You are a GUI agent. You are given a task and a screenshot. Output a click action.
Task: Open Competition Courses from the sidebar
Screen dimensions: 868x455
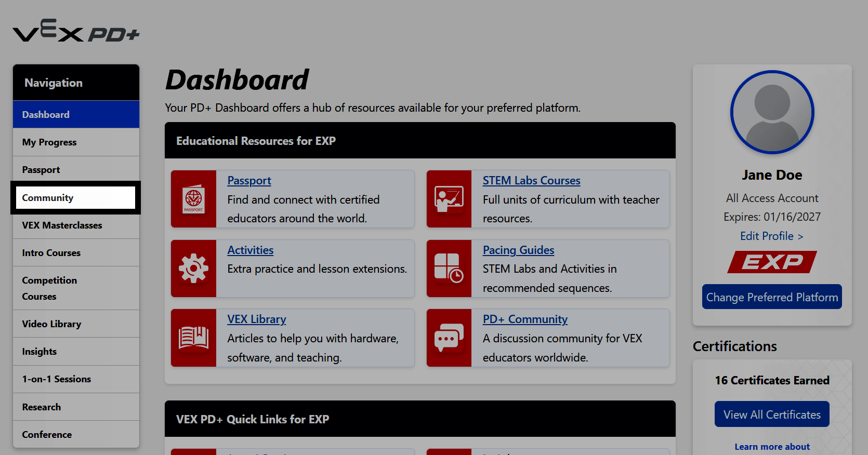76,288
